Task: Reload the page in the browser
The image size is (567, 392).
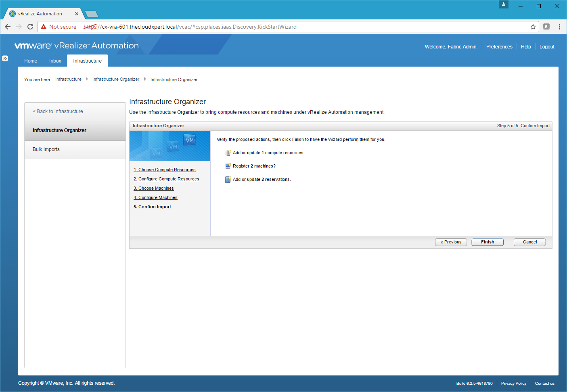Action: coord(30,27)
